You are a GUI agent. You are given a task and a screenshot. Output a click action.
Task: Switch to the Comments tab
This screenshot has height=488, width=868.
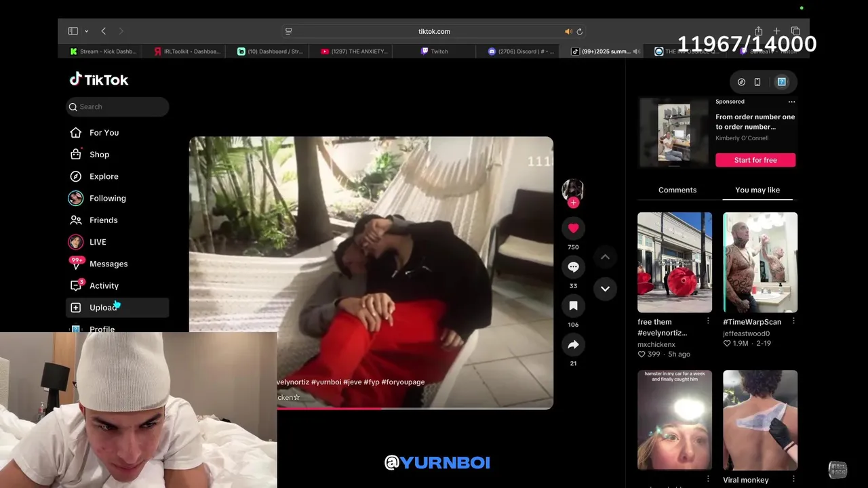(677, 190)
